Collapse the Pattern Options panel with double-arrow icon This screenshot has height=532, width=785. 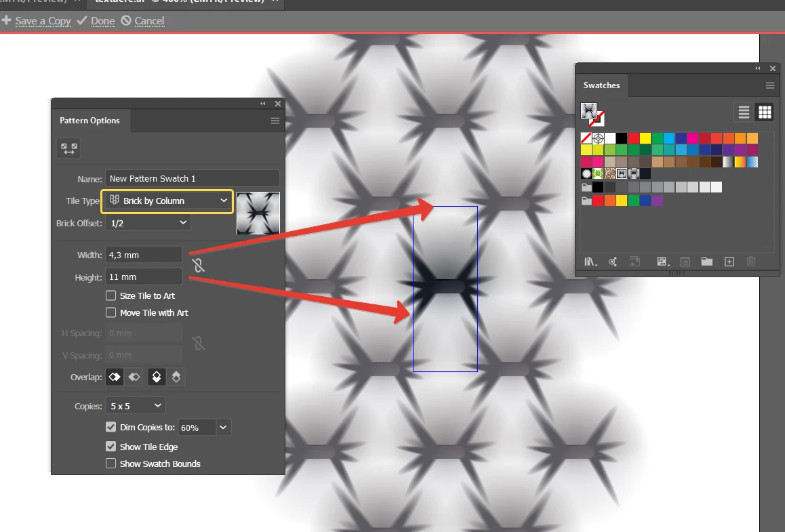coord(263,104)
